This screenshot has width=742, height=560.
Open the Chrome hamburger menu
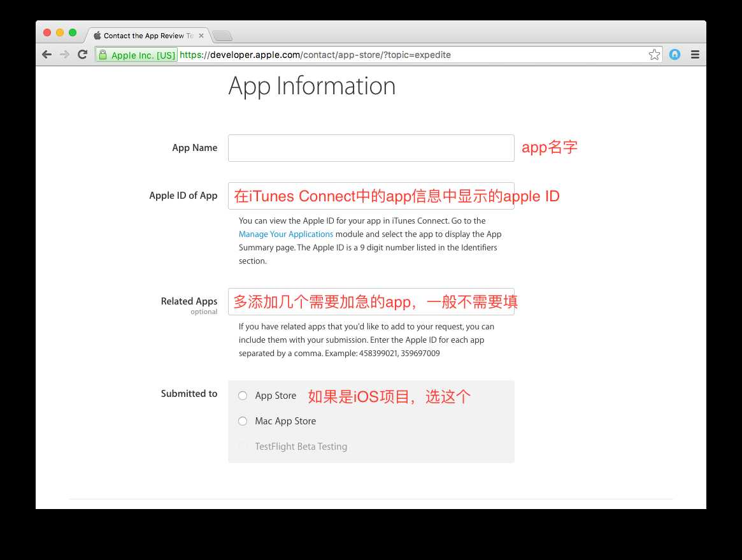695,54
